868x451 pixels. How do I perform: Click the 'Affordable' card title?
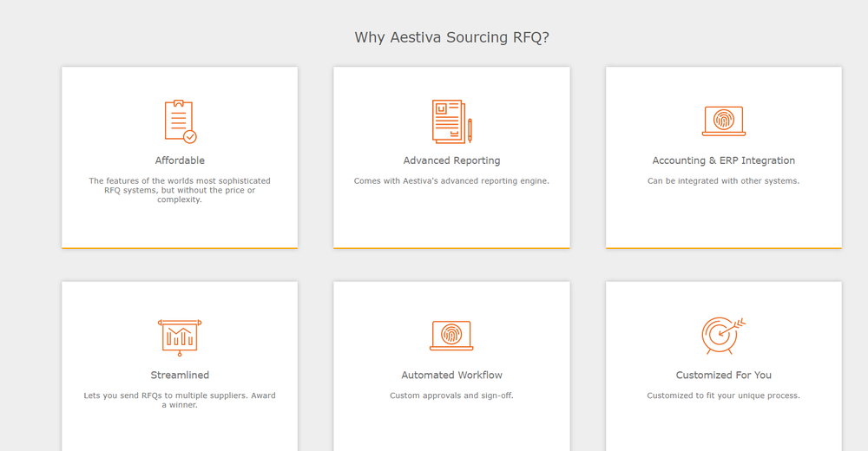pyautogui.click(x=180, y=160)
